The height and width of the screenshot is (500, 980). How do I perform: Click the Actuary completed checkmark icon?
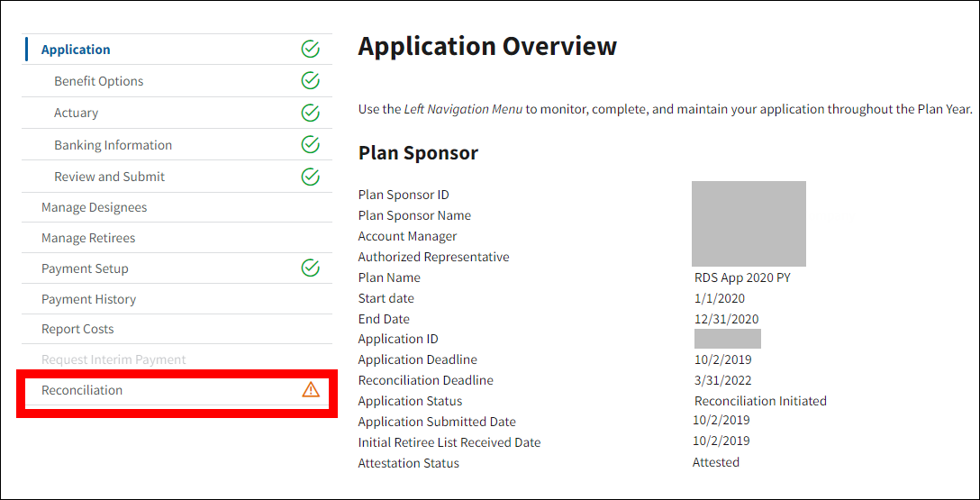pos(310,113)
